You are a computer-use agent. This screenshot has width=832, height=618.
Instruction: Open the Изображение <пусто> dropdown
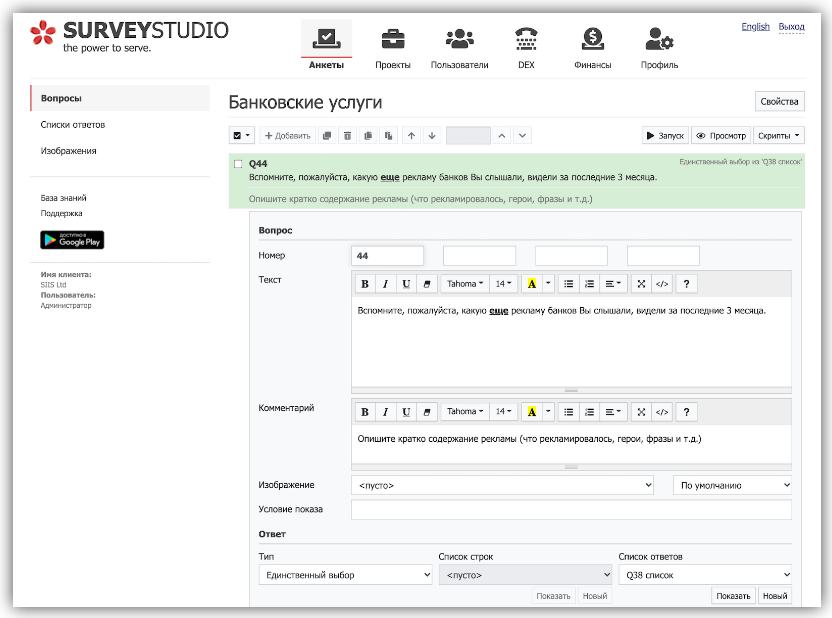click(502, 485)
